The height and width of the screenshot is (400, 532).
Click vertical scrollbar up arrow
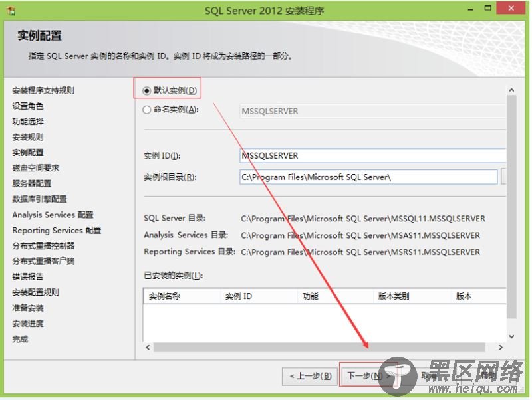(511, 90)
